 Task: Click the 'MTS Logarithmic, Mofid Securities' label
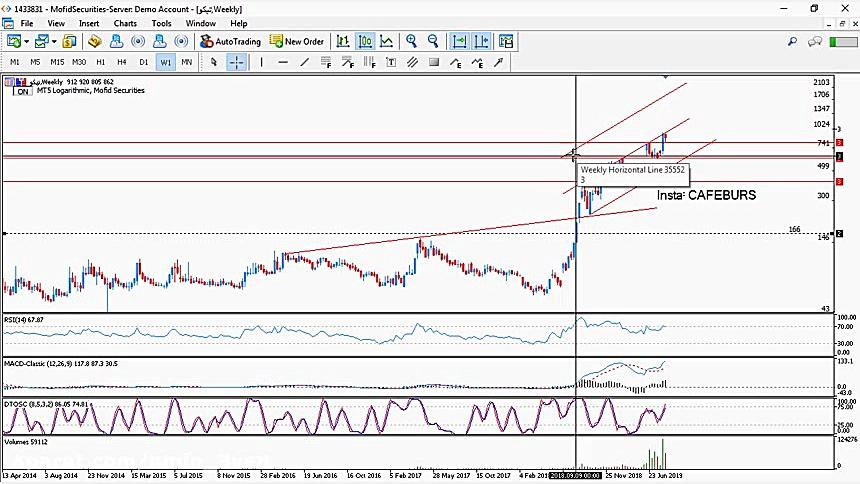(x=90, y=91)
